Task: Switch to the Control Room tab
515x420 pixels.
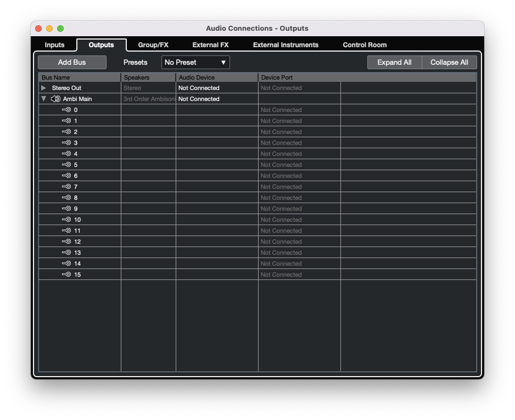Action: click(364, 45)
